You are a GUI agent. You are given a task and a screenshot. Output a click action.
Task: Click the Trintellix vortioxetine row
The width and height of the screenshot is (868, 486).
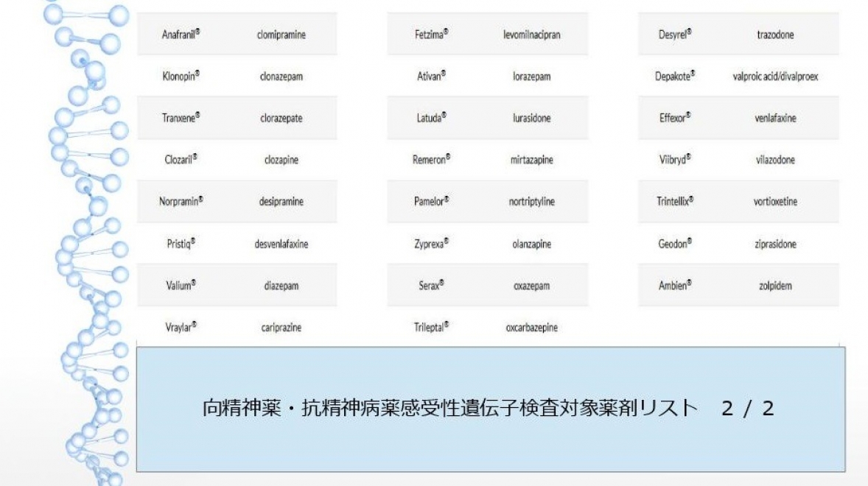pos(737,202)
